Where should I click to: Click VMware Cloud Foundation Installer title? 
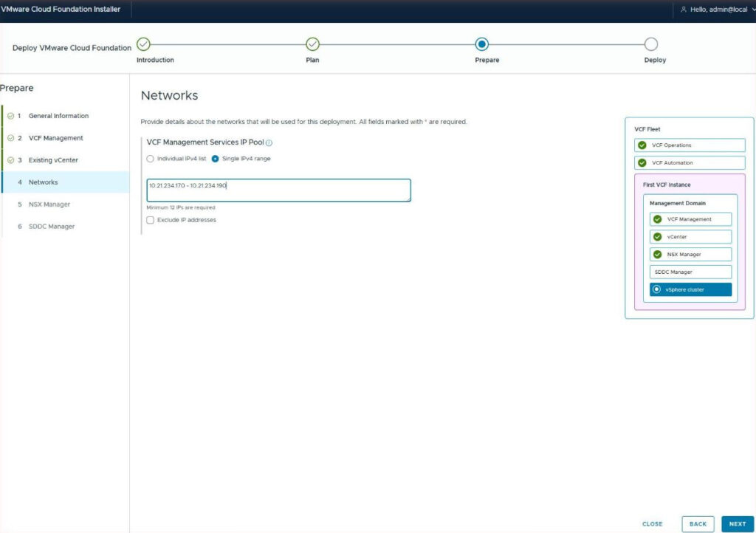(x=61, y=9)
